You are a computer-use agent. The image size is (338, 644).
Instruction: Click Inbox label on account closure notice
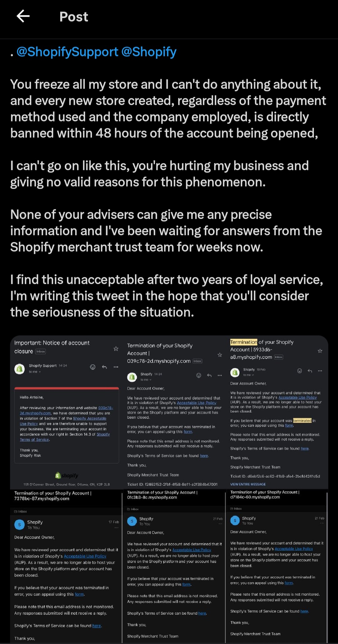coord(41,351)
